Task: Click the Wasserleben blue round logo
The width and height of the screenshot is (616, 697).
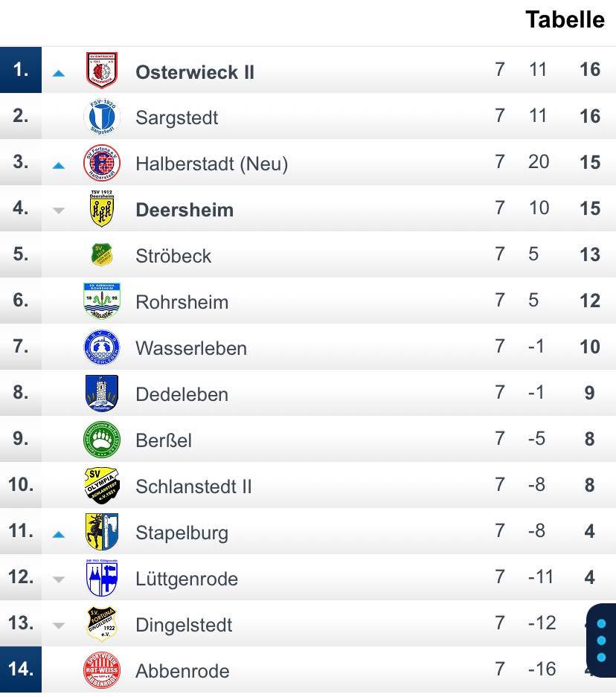Action: (102, 347)
